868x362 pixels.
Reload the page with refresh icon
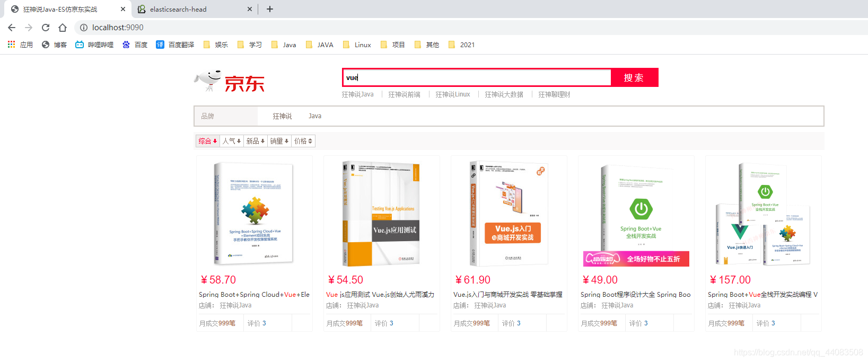pos(46,28)
